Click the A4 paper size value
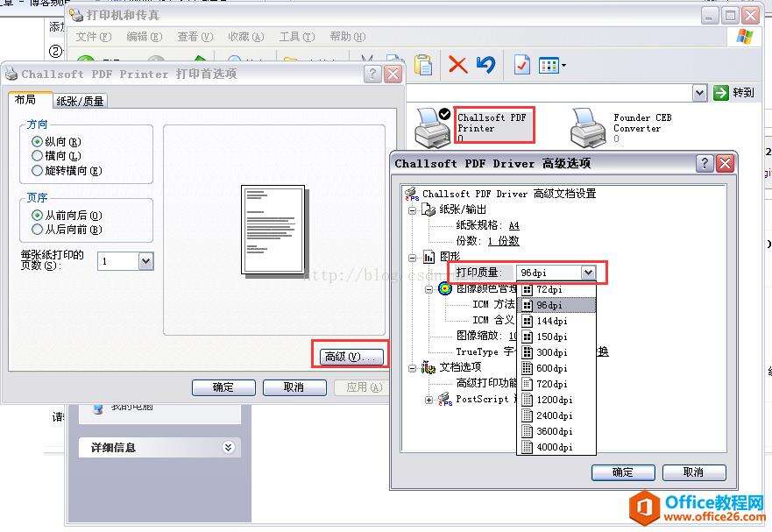This screenshot has height=532, width=772. coord(514,225)
